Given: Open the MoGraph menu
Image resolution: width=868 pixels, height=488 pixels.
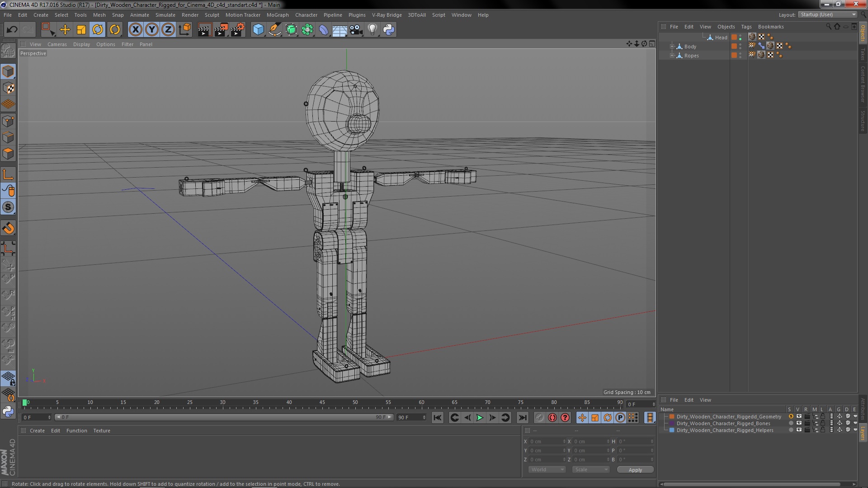Looking at the screenshot, I should (278, 15).
